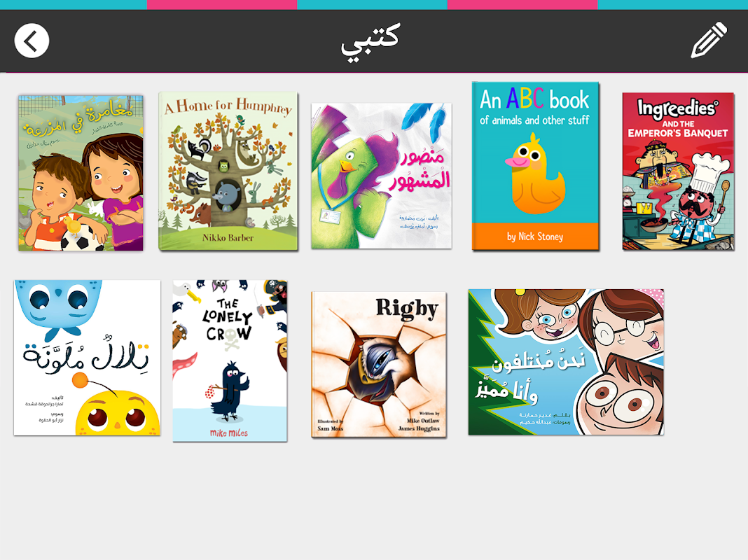Click the first pink stripe in top bar
The width and height of the screenshot is (748, 560).
point(222,4)
